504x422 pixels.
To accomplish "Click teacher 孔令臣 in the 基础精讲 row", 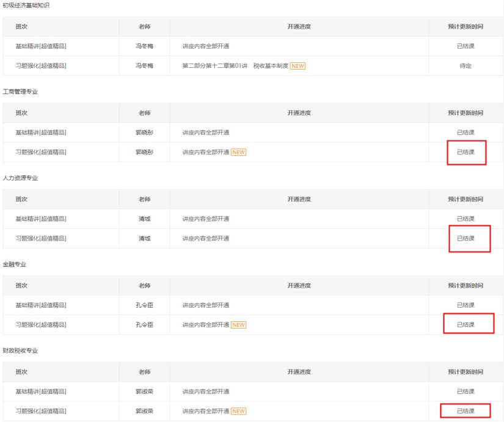I will [144, 305].
